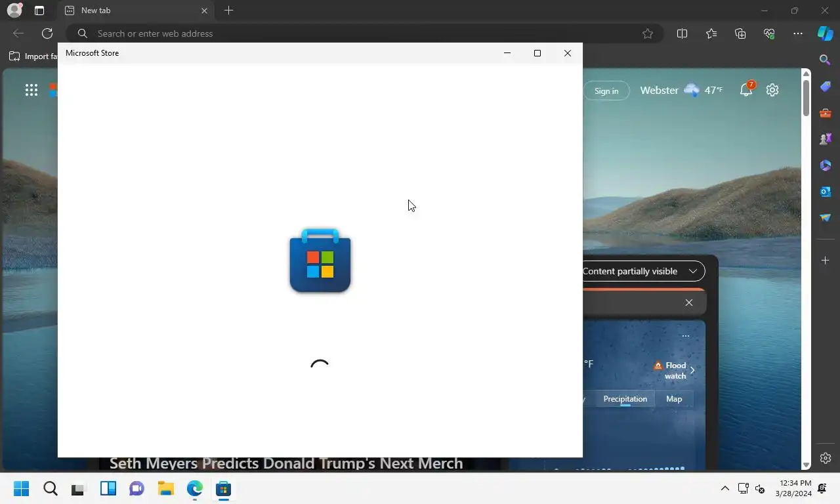This screenshot has width=840, height=504.
Task: Click the Edge search or address bar
Action: [364, 33]
